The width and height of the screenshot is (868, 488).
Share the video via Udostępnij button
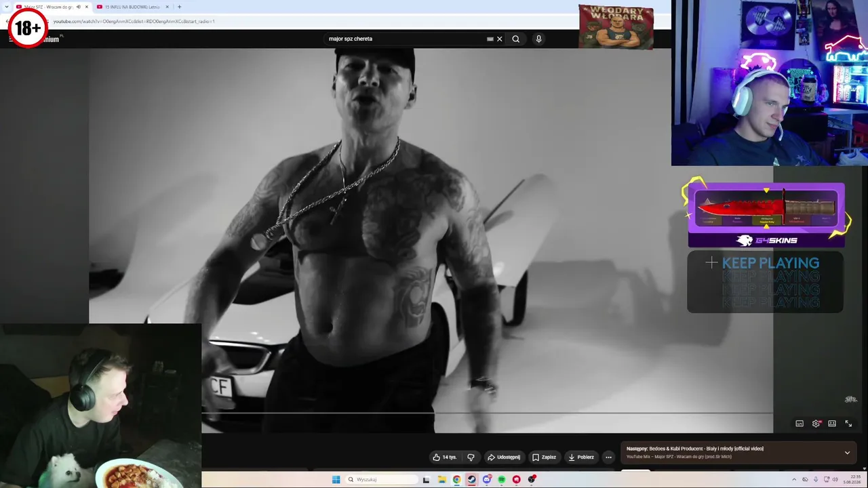(504, 457)
